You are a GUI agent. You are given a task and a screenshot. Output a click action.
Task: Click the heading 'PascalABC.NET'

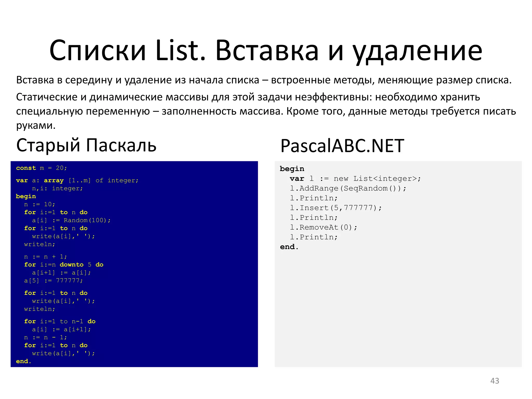342,146
